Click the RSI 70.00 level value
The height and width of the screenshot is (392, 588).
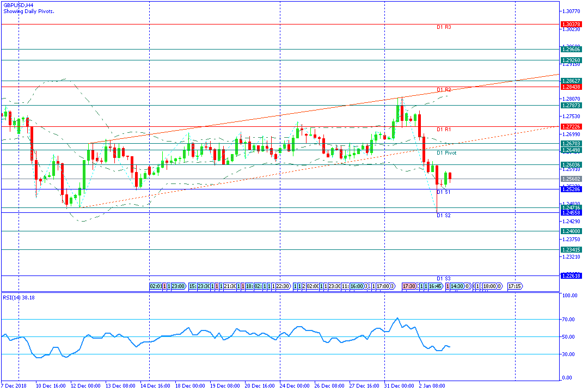[568, 320]
